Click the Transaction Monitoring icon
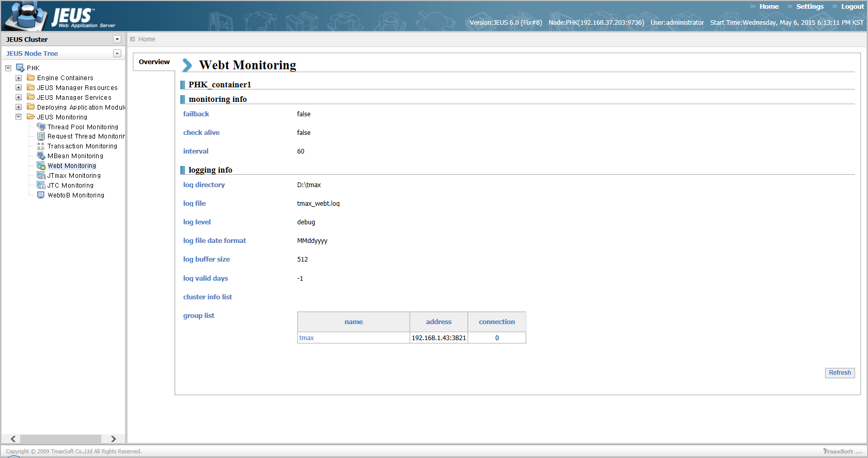 tap(41, 146)
